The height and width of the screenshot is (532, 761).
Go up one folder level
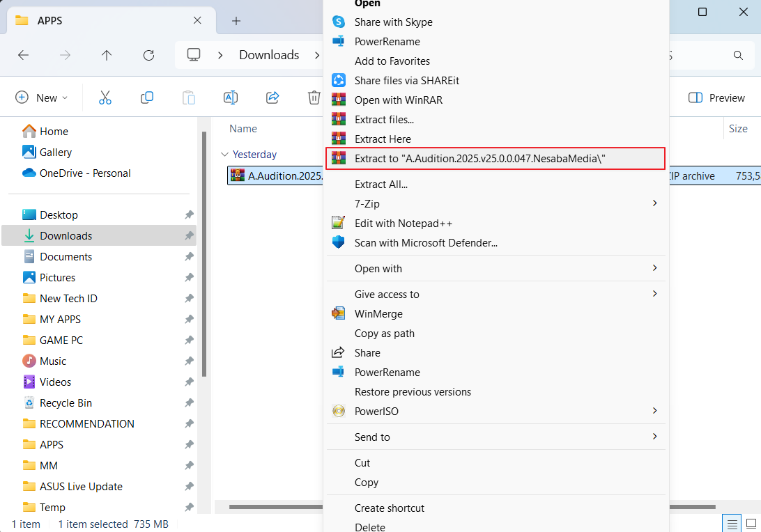107,55
